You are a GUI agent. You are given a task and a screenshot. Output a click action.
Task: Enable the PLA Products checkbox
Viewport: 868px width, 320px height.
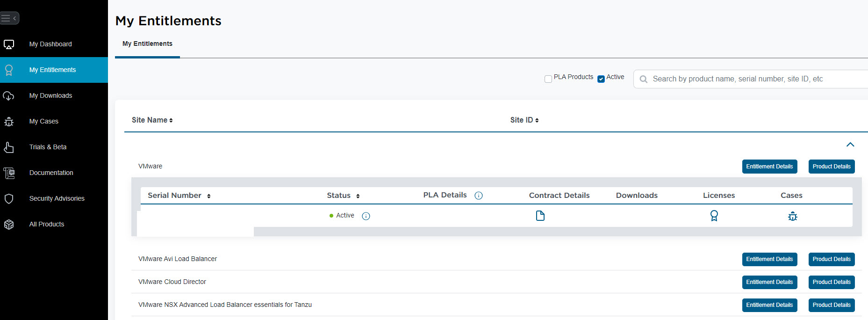tap(548, 79)
